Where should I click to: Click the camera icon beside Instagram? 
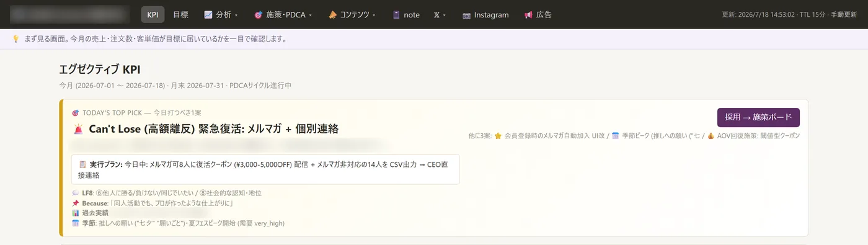(x=466, y=15)
